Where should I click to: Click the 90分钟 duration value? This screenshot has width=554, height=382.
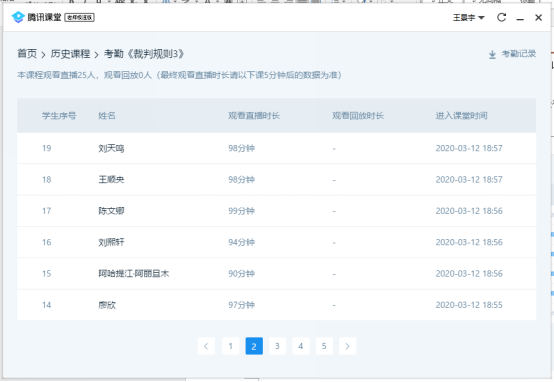click(x=242, y=274)
